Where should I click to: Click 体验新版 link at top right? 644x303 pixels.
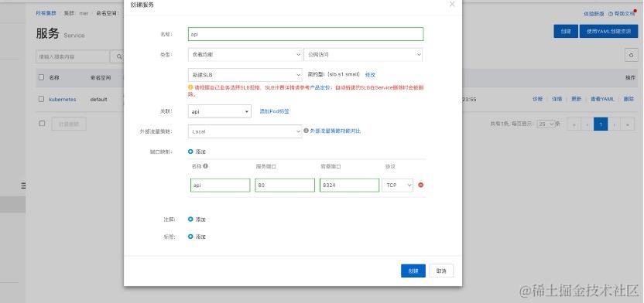(x=594, y=14)
